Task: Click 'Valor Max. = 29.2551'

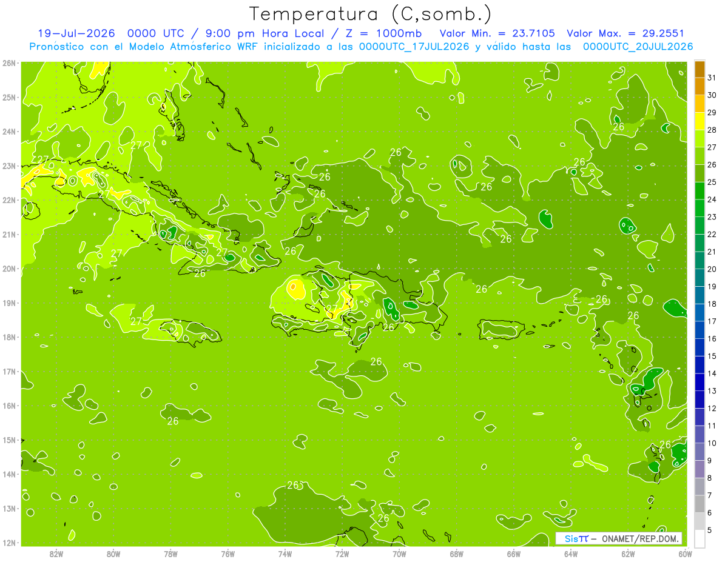Action: (x=626, y=33)
